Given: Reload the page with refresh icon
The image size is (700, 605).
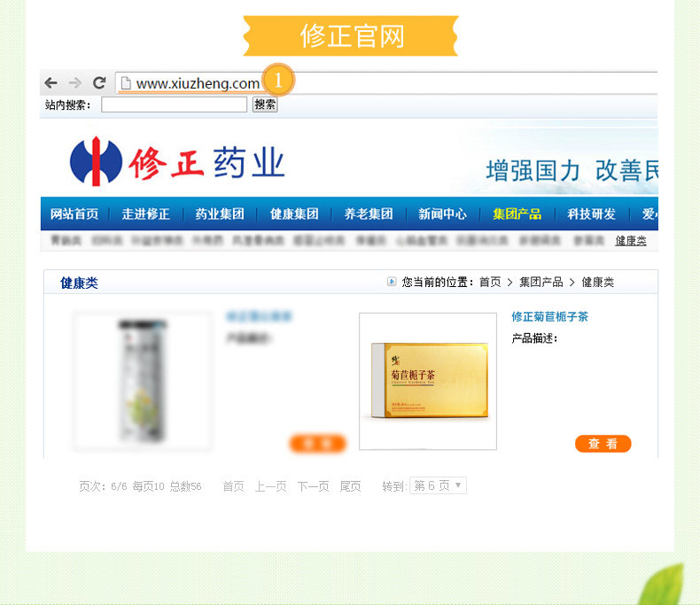Looking at the screenshot, I should (x=99, y=82).
